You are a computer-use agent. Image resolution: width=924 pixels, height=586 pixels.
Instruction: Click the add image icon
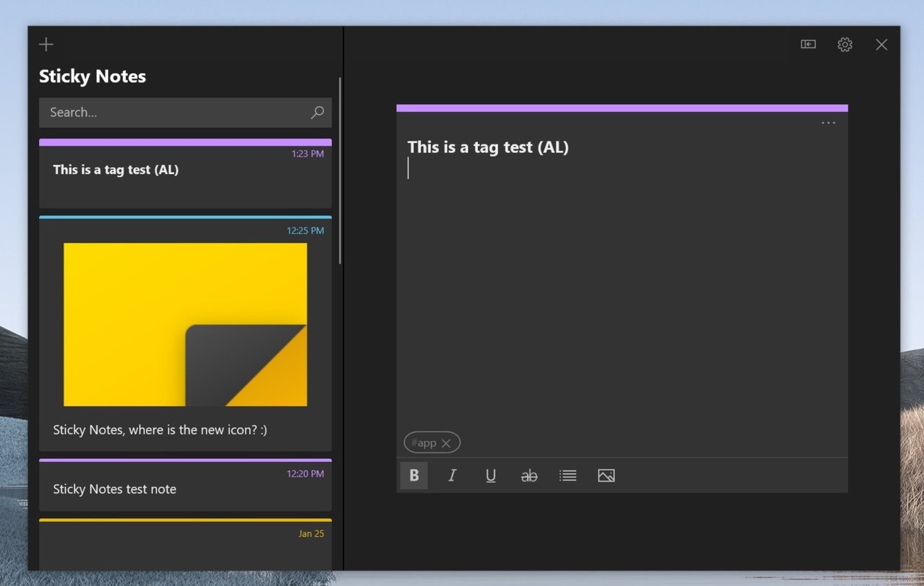click(606, 476)
